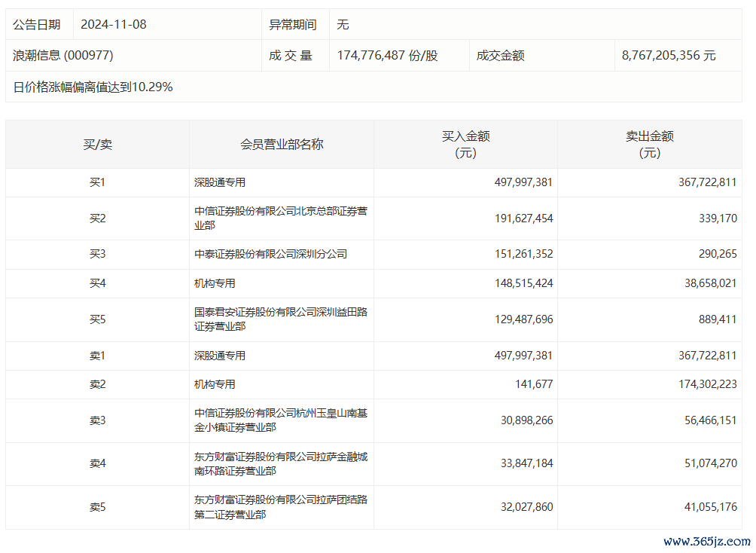Select the 卖5 row label
This screenshot has height=553, width=756.
point(97,507)
